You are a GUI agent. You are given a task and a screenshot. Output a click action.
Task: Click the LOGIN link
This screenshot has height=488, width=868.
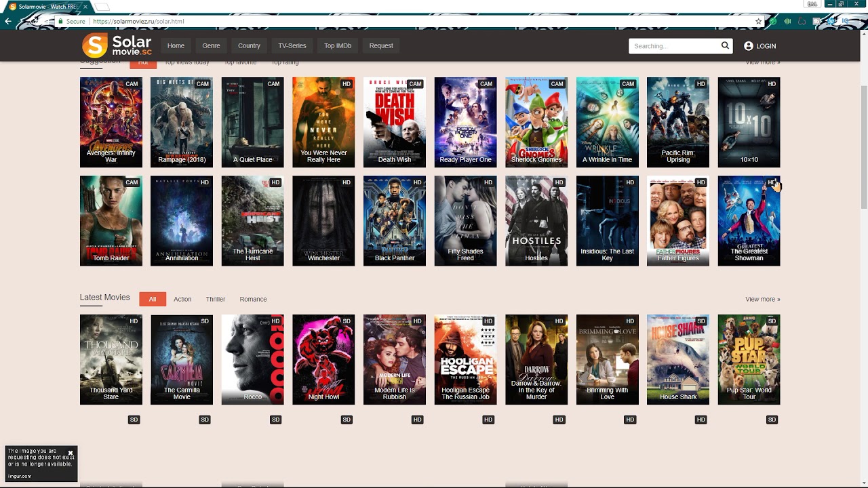(766, 46)
